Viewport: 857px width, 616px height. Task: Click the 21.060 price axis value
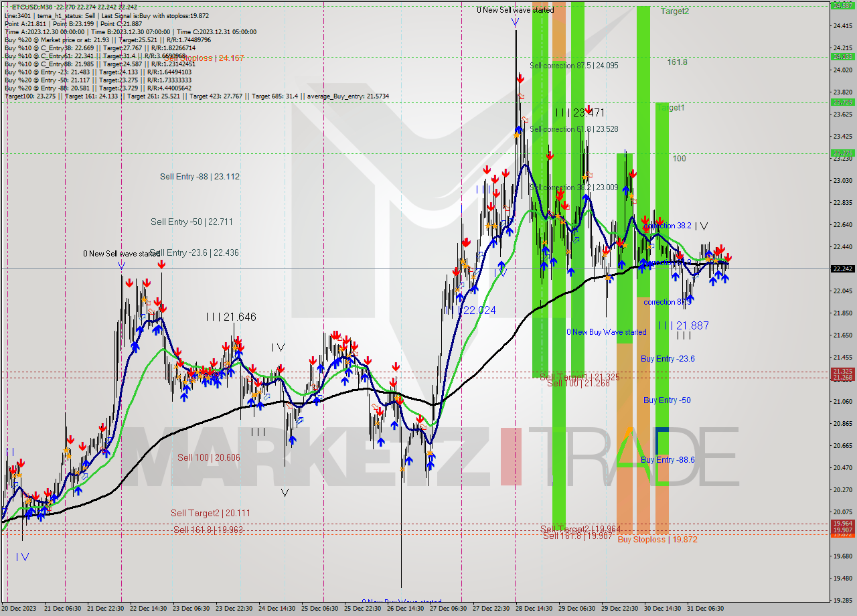tap(842, 401)
